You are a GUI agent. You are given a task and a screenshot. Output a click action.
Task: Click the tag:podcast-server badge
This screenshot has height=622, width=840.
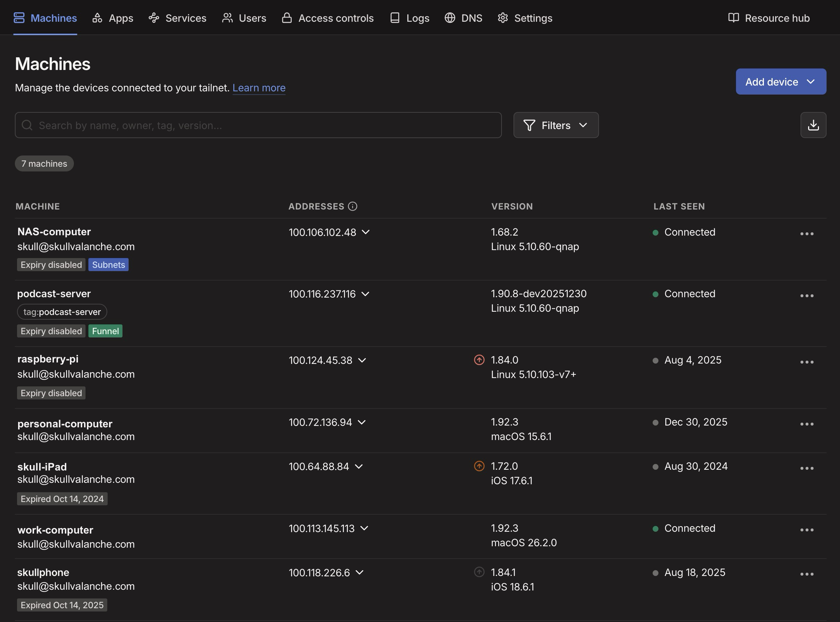pos(62,311)
